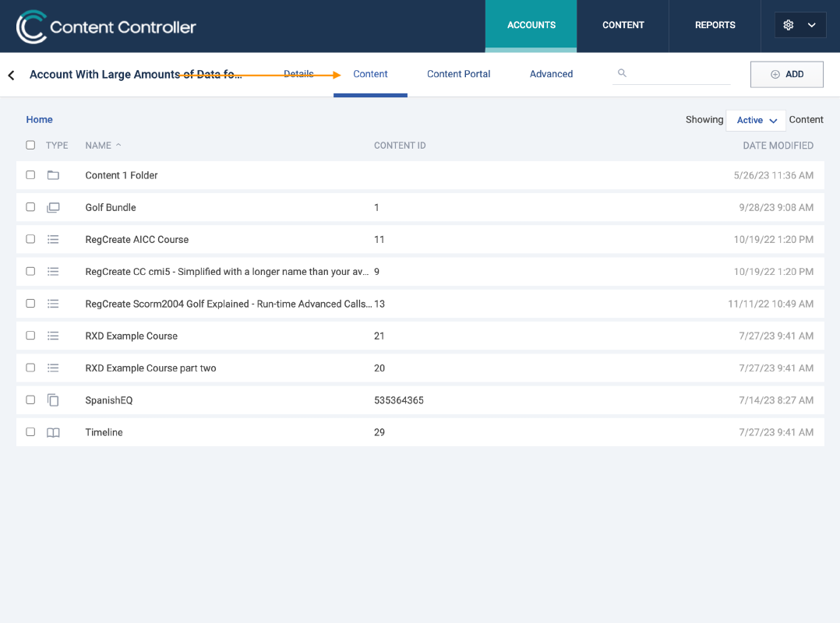Click the CONTENT ID column header

pos(400,146)
